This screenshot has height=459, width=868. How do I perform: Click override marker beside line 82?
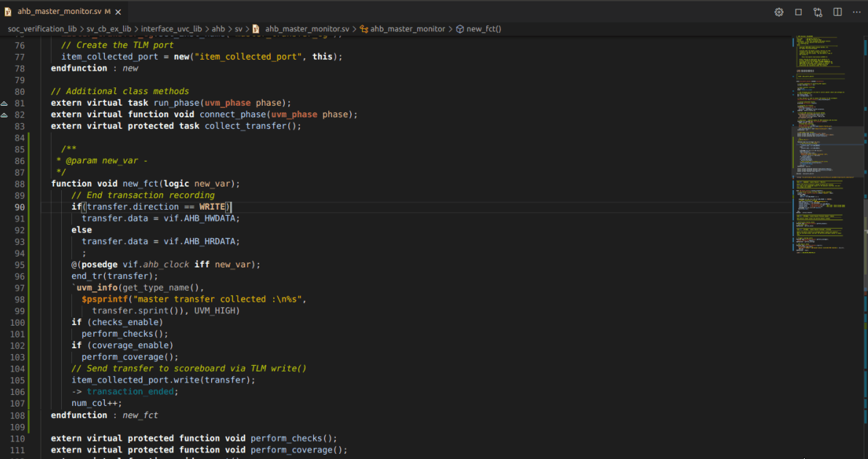click(x=4, y=115)
